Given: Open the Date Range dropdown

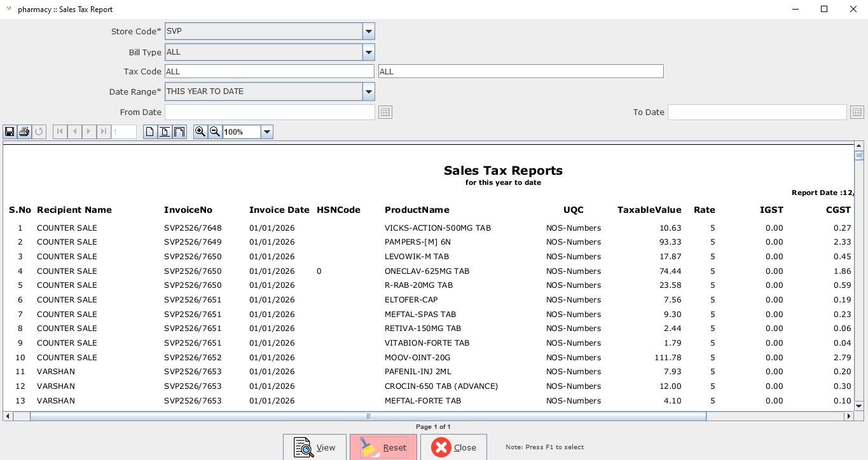Looking at the screenshot, I should pyautogui.click(x=369, y=91).
